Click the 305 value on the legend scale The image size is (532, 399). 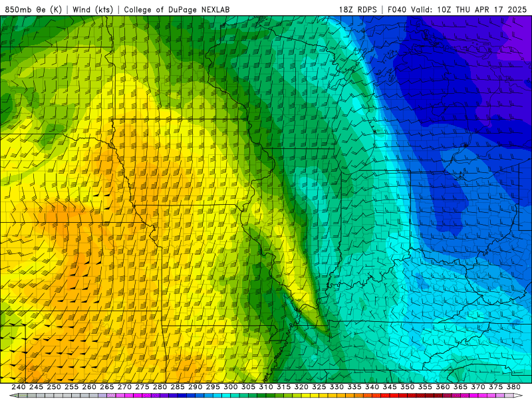[248, 387]
